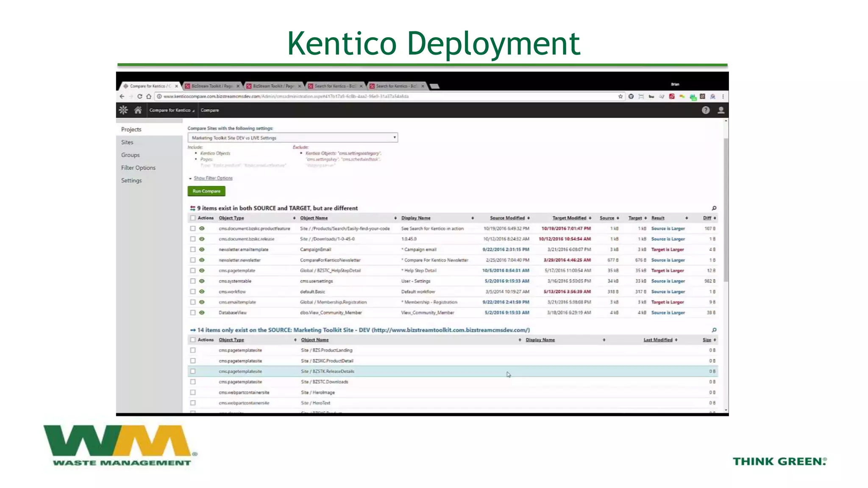The height and width of the screenshot is (488, 868).
Task: Sort by Last Modified column header
Action: [658, 340]
